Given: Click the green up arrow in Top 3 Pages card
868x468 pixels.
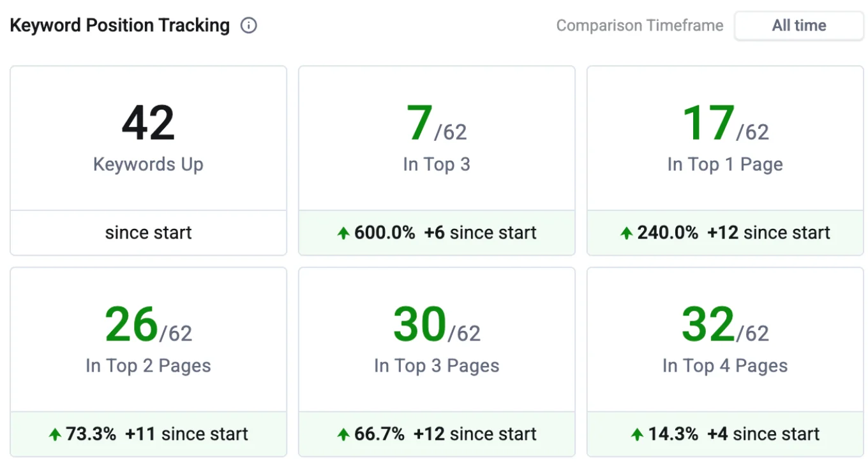Looking at the screenshot, I should coord(345,434).
